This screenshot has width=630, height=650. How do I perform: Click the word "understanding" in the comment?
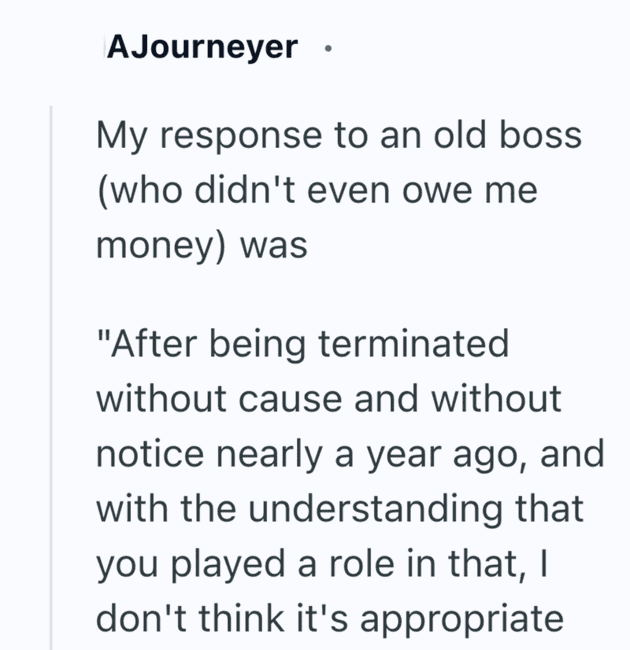point(380,510)
